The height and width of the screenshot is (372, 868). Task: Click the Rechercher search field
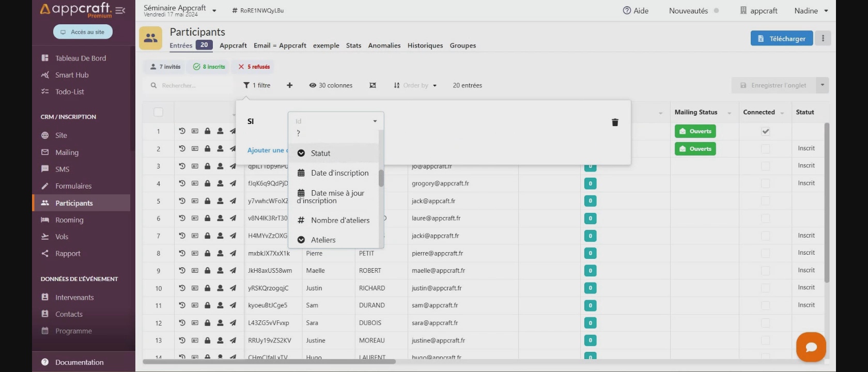pyautogui.click(x=191, y=85)
